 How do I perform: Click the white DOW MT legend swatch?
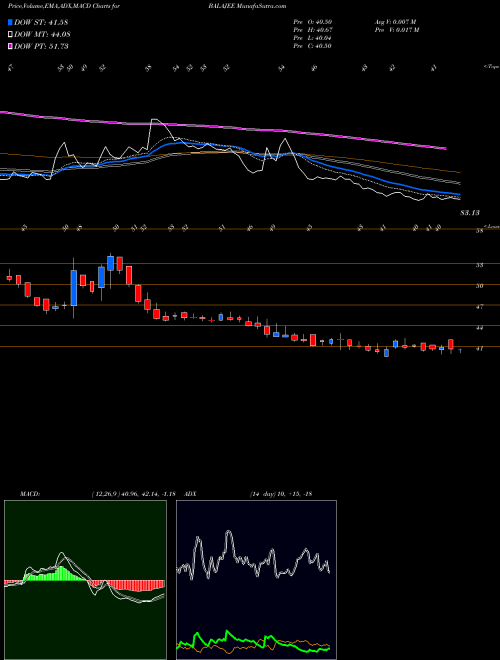[x=11, y=35]
